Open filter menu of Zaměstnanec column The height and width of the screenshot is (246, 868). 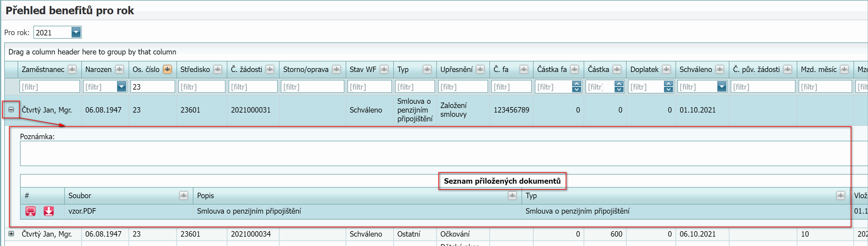(x=72, y=69)
